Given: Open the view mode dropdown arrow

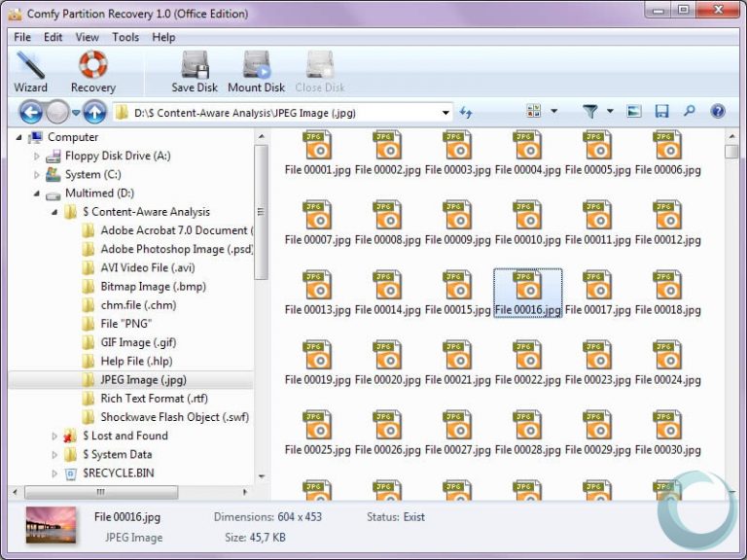Looking at the screenshot, I should [554, 111].
